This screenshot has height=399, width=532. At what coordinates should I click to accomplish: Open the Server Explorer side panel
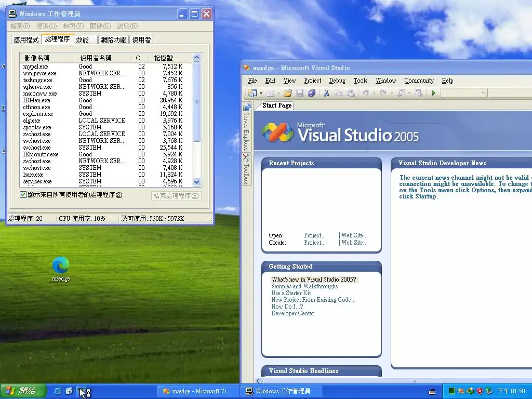[247, 127]
